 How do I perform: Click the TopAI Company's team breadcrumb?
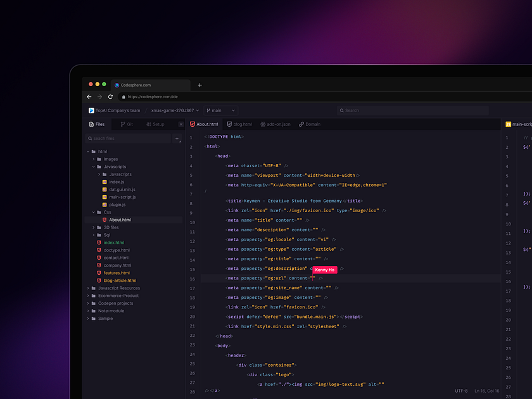point(118,111)
